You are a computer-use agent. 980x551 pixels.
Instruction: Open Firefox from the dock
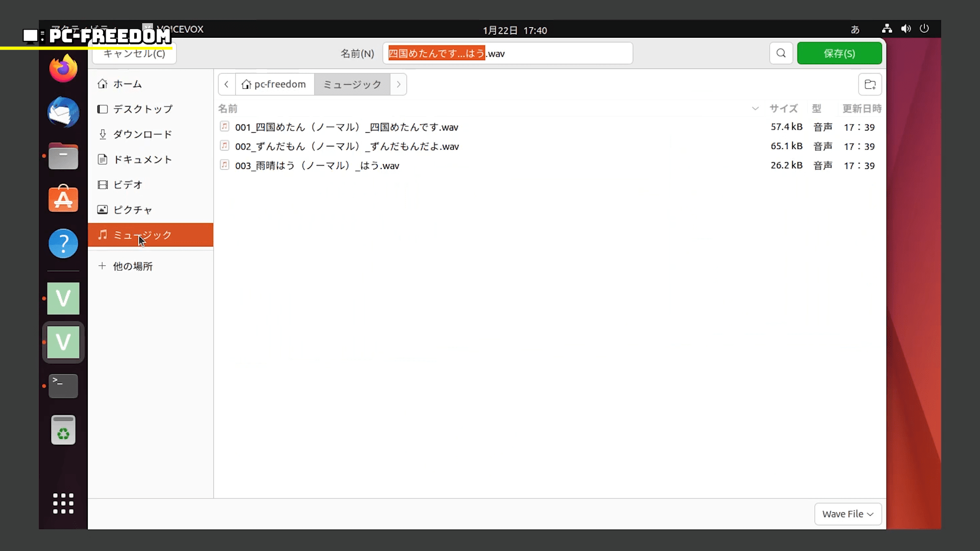coord(63,68)
